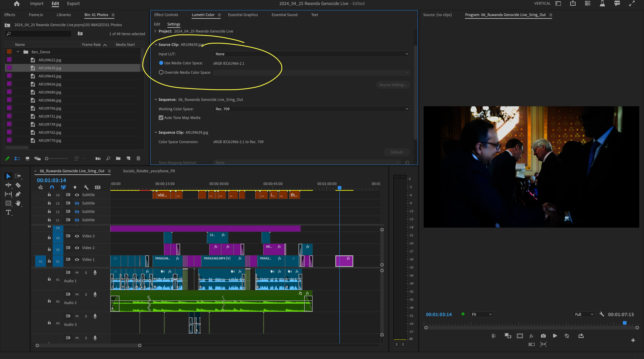Collapse the Ben_Dance bin folder
Screen dimensions: 644x359
[18, 52]
